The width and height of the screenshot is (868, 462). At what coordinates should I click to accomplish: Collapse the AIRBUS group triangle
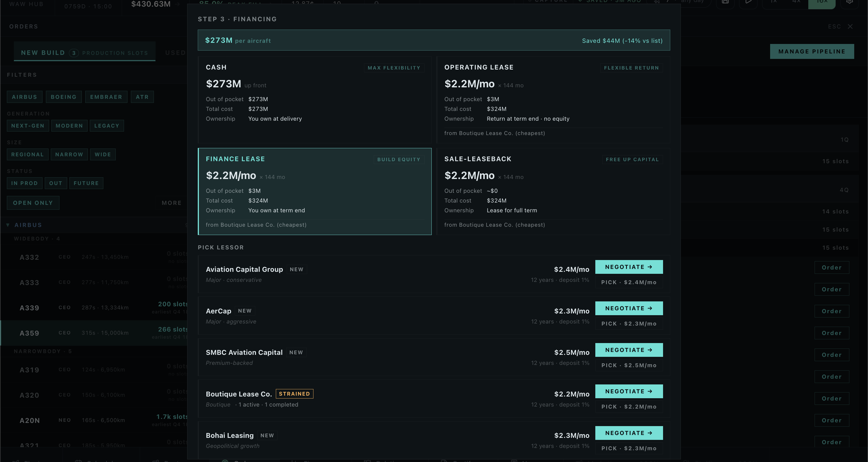(x=8, y=225)
